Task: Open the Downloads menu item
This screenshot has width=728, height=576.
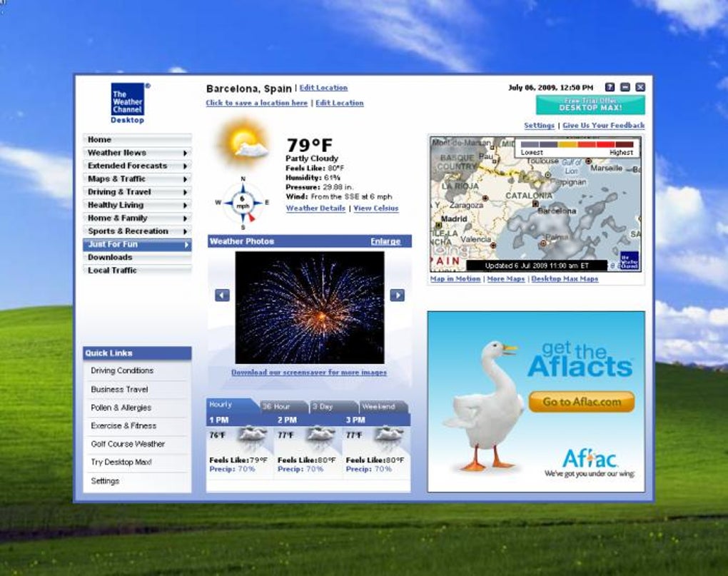Action: 137,258
